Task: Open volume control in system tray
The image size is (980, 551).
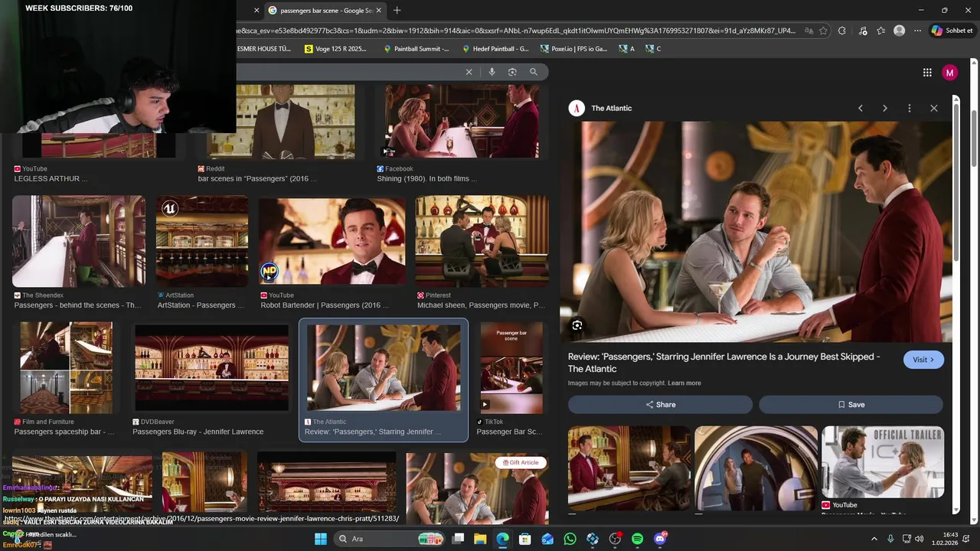Action: pyautogui.click(x=919, y=539)
